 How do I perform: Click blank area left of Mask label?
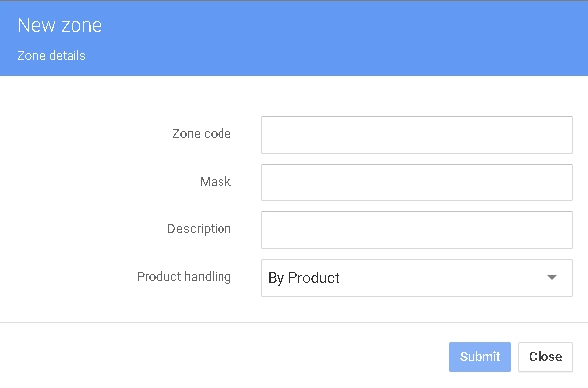coord(99,182)
